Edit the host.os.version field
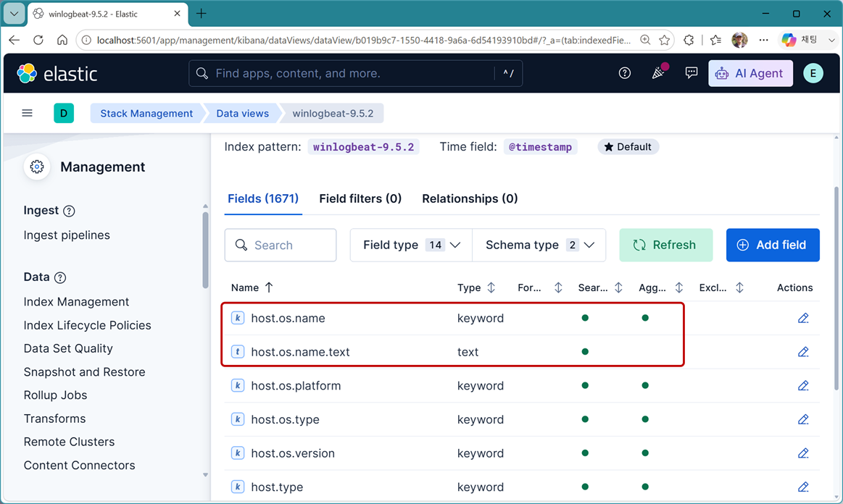 tap(803, 453)
